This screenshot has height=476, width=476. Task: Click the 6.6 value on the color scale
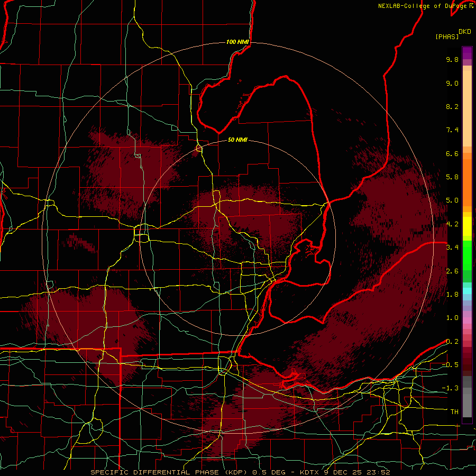coord(452,153)
